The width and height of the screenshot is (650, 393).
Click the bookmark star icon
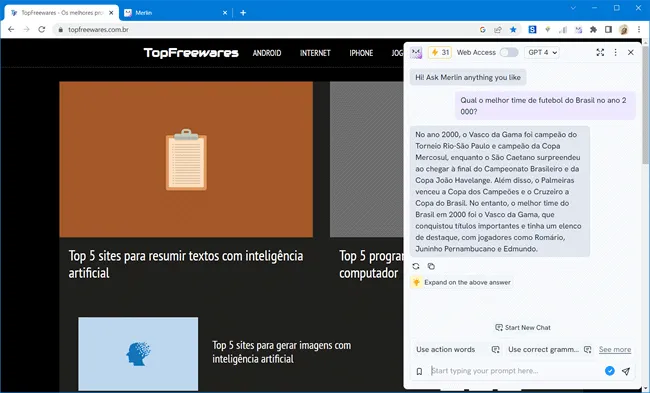[513, 29]
